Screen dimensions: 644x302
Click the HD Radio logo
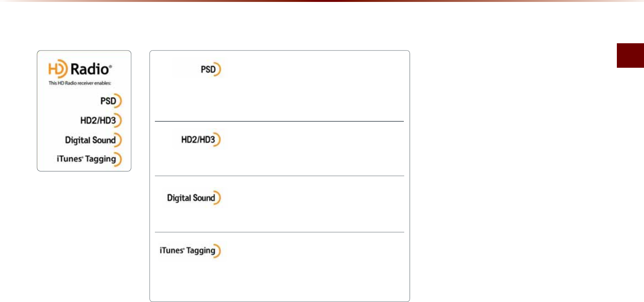pyautogui.click(x=80, y=69)
